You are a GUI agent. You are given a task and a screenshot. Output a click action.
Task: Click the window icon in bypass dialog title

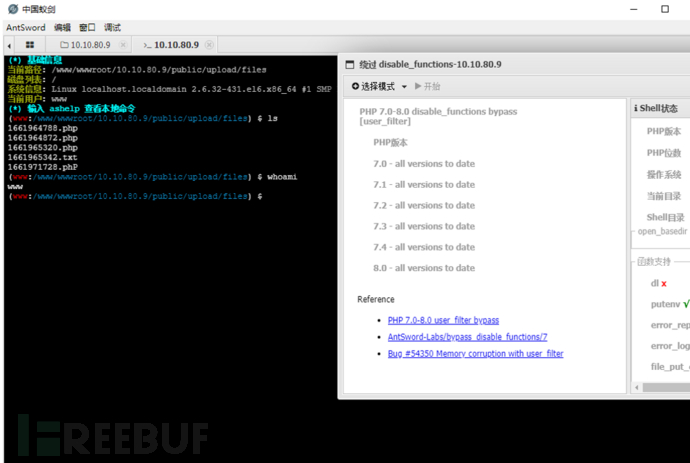[x=350, y=65]
